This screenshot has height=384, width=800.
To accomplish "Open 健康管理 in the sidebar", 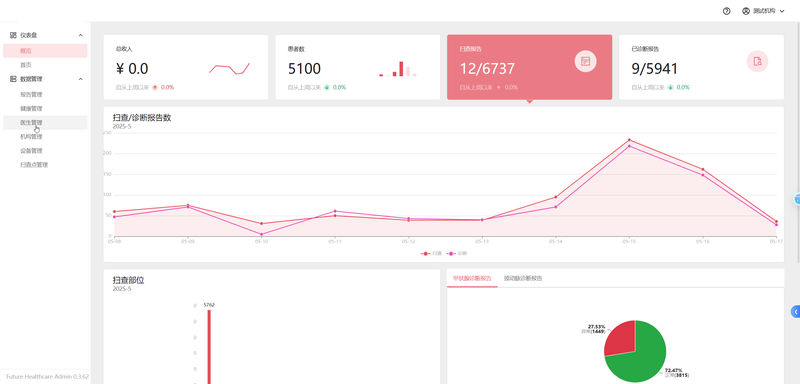I will pyautogui.click(x=45, y=109).
